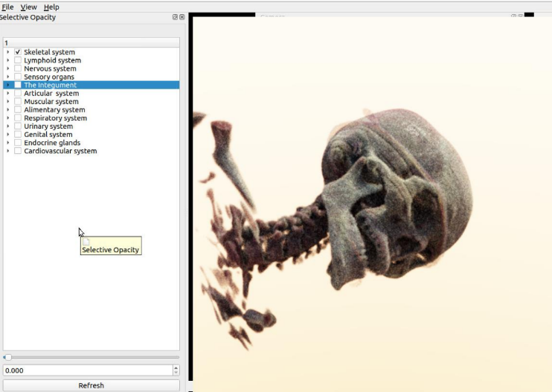552x392 pixels.
Task: Select the Sensory organs tree item
Action: (x=49, y=77)
